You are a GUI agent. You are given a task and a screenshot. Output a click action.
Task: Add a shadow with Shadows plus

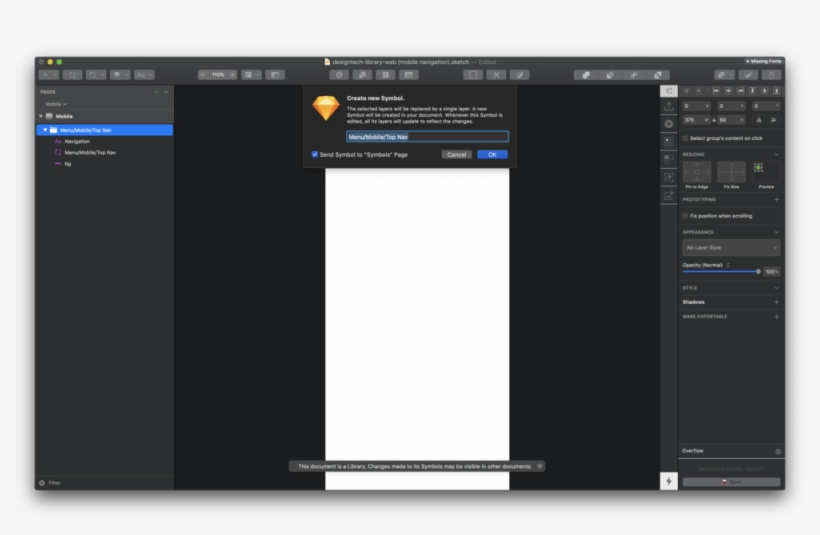click(x=777, y=302)
